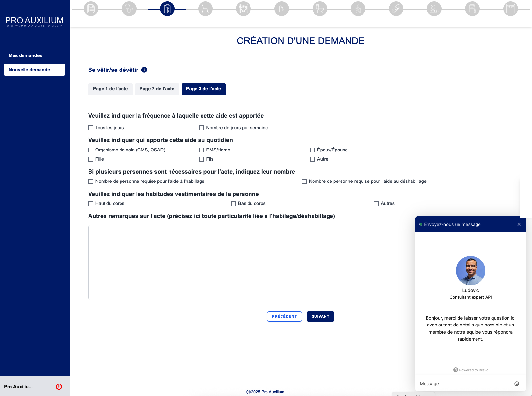Click the info icon beside Se vêtir/se dévêtir
This screenshot has height=396, width=532.
(144, 70)
